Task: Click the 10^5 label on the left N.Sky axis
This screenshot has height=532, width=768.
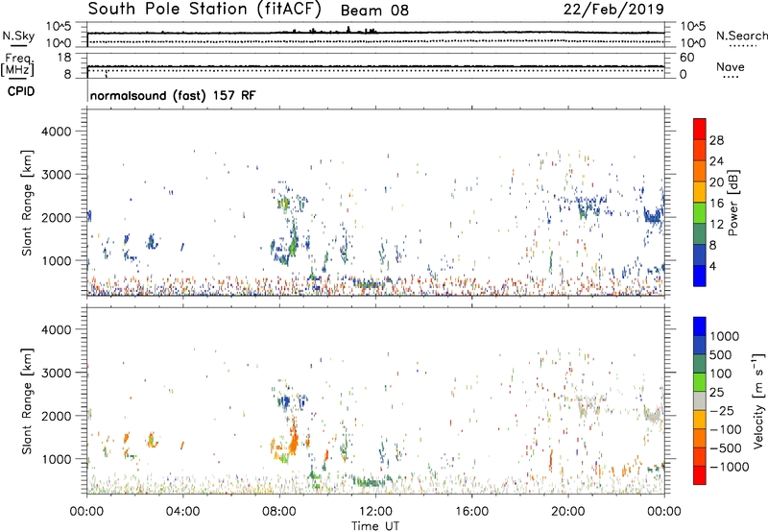Action: (x=59, y=27)
